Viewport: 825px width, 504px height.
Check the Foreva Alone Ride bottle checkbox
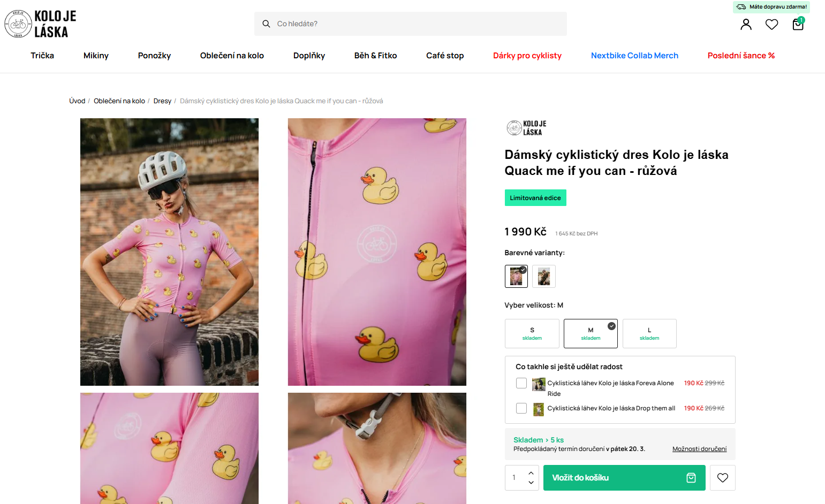[521, 383]
